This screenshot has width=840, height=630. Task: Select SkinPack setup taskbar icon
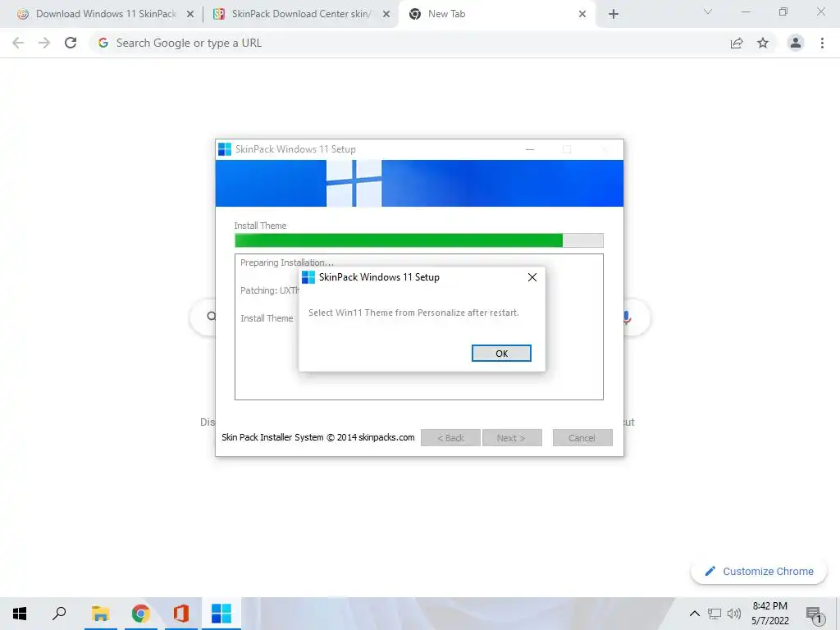pyautogui.click(x=221, y=613)
